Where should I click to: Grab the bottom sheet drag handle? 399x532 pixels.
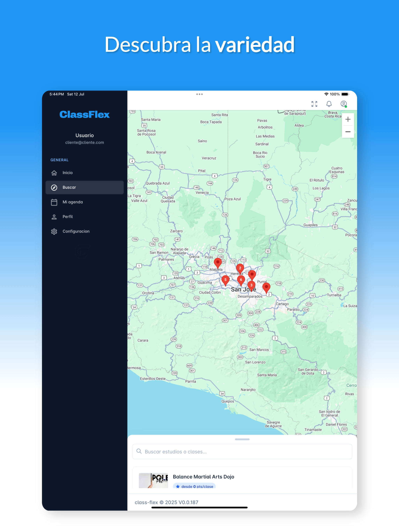[x=242, y=439]
